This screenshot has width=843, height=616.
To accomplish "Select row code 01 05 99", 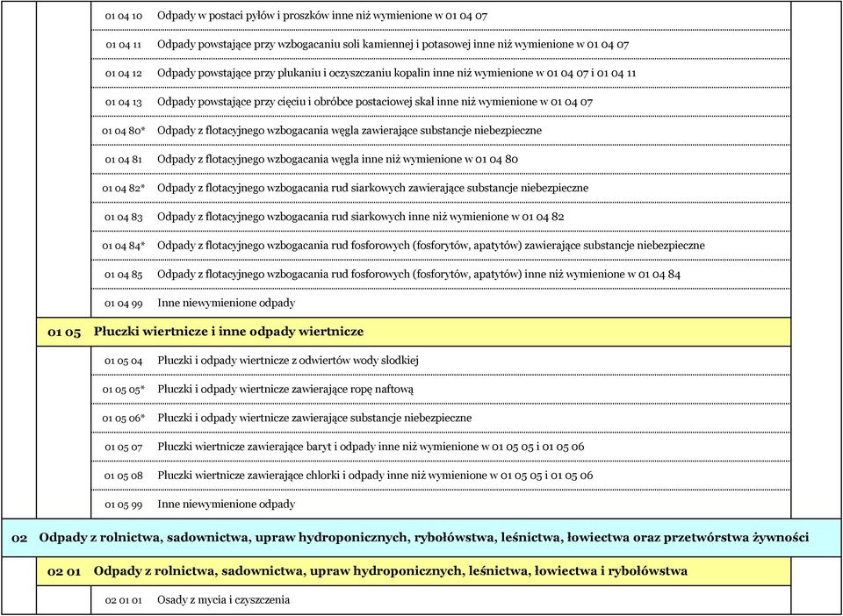I will pos(124,505).
